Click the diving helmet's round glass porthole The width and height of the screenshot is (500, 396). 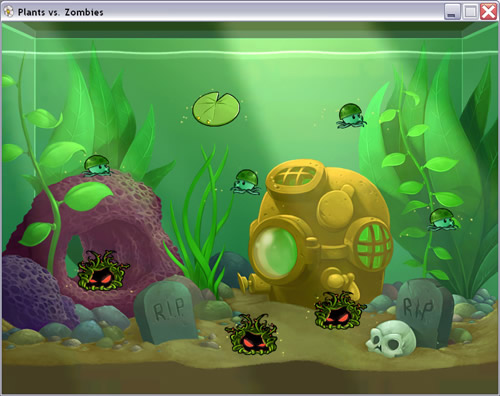(x=276, y=249)
